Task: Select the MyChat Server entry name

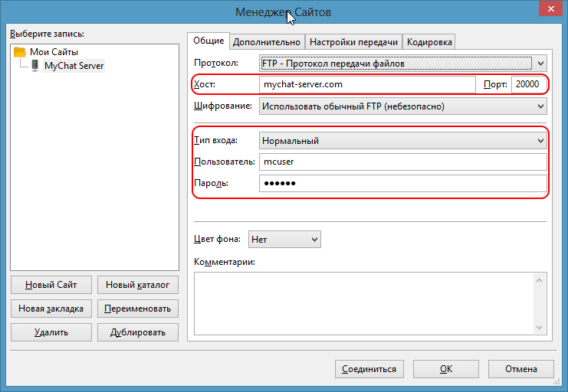Action: (x=74, y=66)
